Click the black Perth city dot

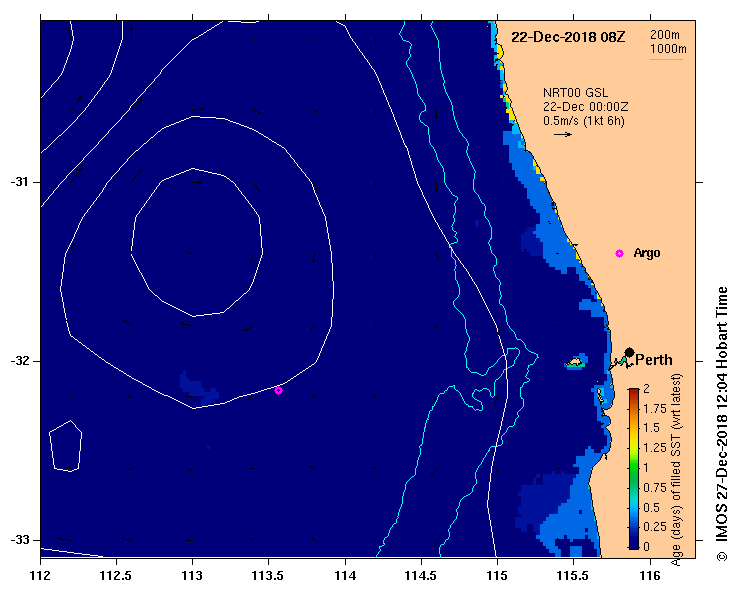pos(629,352)
